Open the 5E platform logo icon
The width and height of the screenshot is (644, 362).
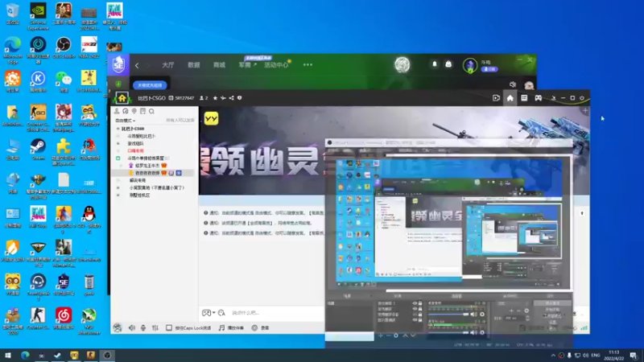pyautogui.click(x=118, y=64)
